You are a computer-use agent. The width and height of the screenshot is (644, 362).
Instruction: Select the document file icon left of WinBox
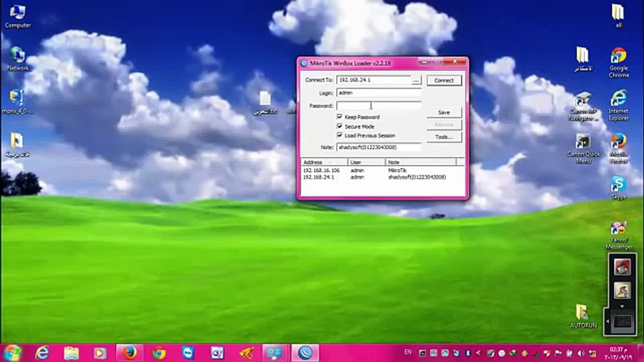[265, 102]
